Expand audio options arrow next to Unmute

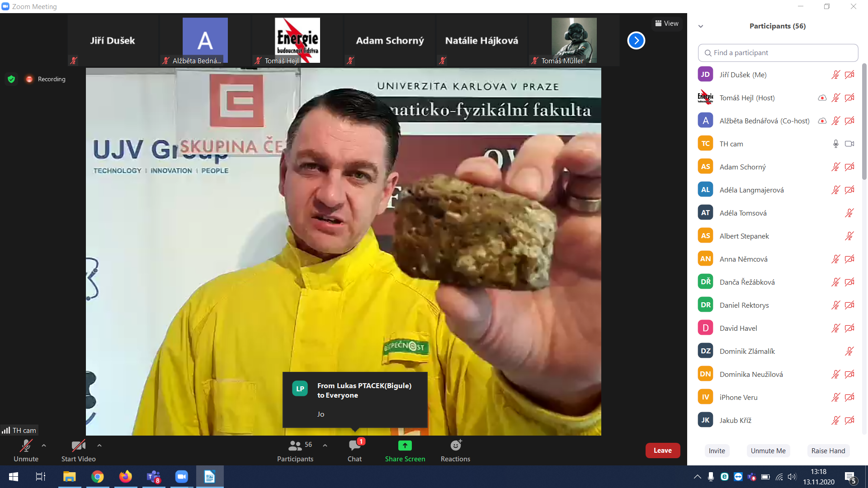tap(44, 446)
